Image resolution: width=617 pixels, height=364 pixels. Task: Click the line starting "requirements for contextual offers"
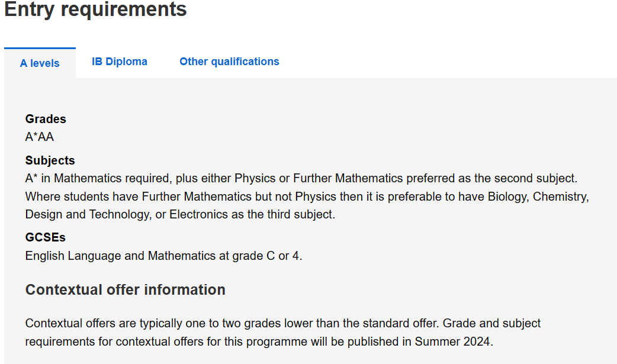259,342
